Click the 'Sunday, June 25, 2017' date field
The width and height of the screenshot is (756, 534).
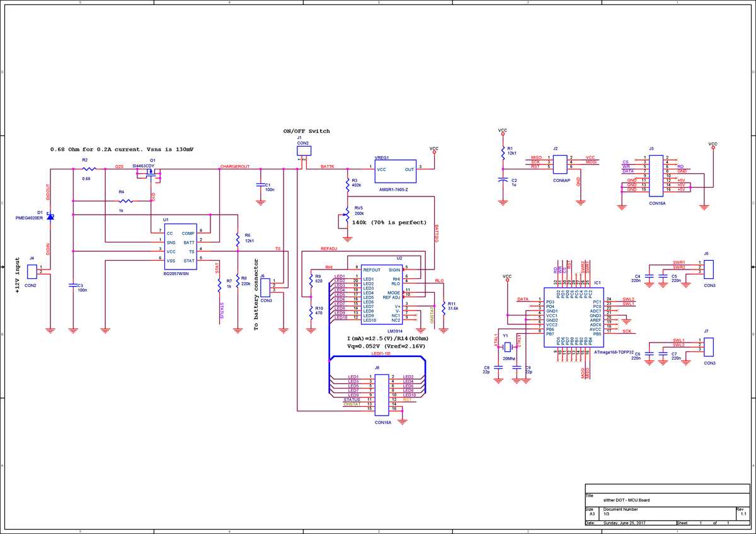[x=624, y=523]
